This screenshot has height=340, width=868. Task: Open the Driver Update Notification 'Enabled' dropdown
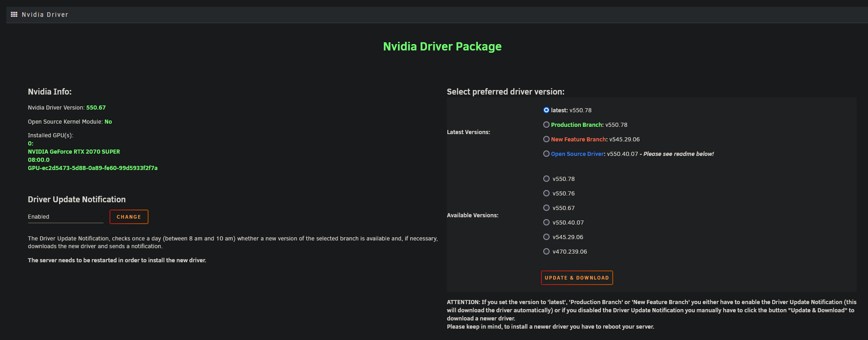(65, 217)
